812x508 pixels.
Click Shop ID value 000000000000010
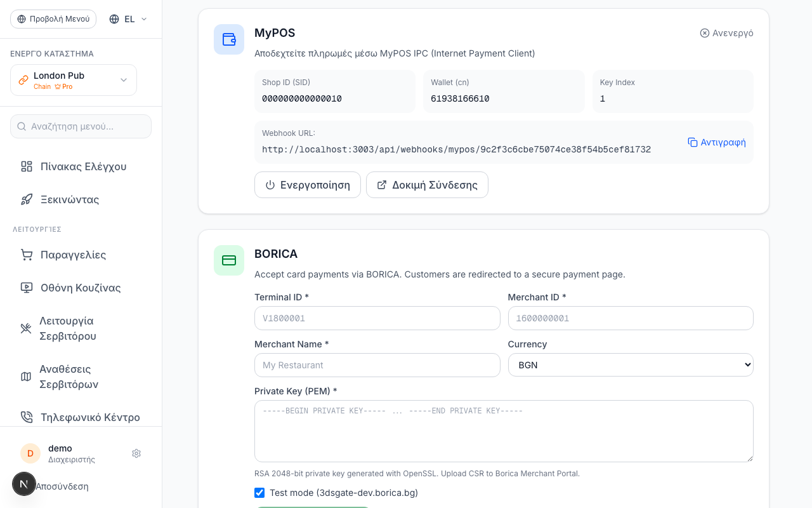(x=302, y=99)
